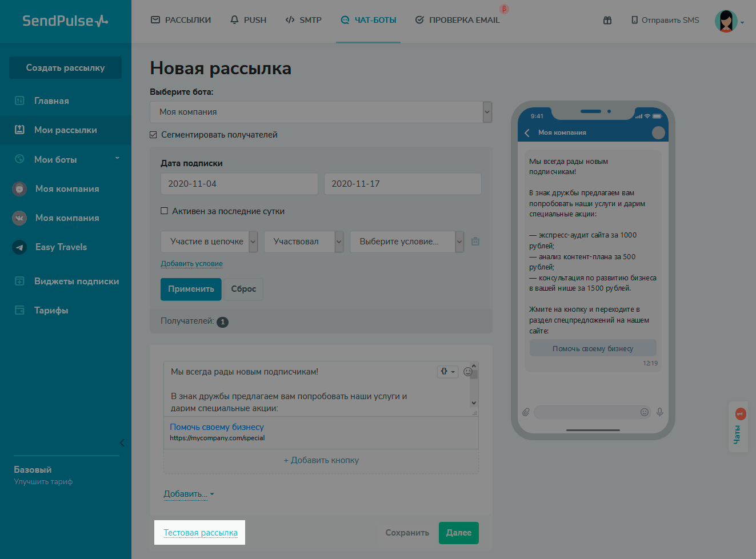The height and width of the screenshot is (559, 756).
Task: Click the Мои боты globe icon
Action: [19, 159]
